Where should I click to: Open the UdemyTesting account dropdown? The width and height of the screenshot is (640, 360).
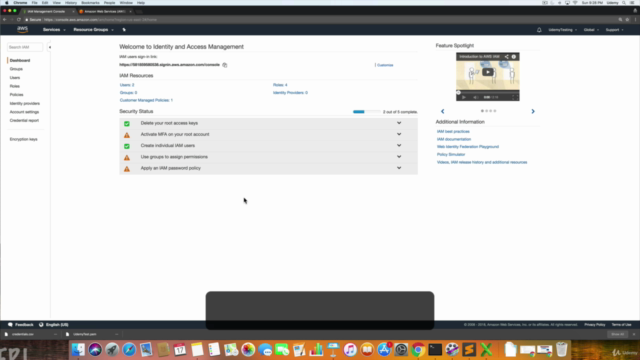(x=562, y=30)
